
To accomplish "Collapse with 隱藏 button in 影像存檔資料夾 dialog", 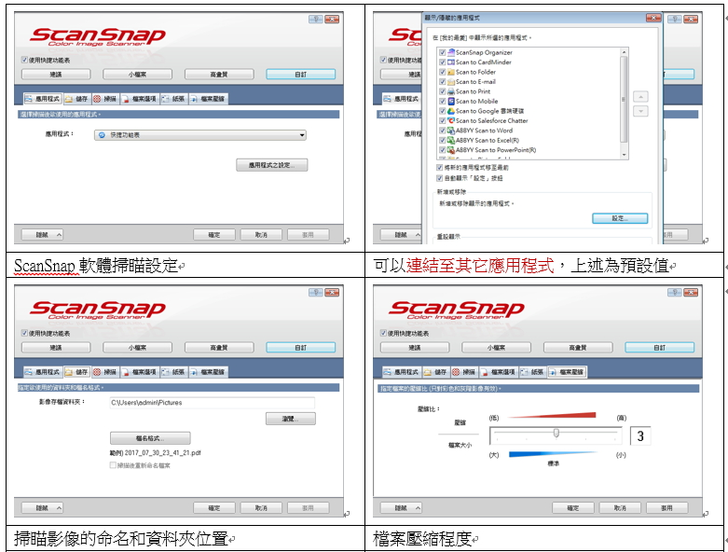I will click(x=43, y=508).
